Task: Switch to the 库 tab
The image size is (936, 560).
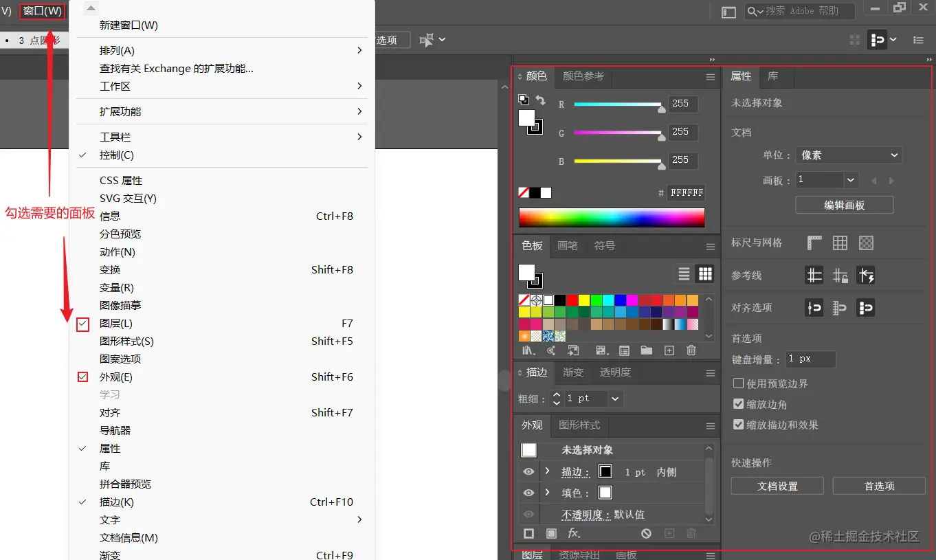Action: coord(773,76)
